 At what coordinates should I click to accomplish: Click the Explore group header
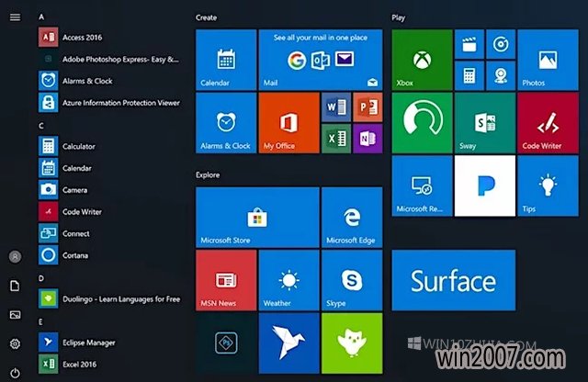208,175
